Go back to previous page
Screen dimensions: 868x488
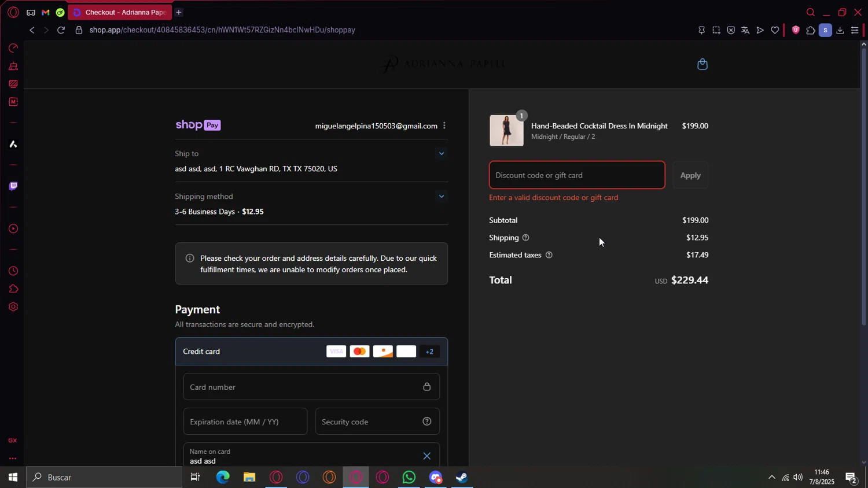click(x=32, y=30)
